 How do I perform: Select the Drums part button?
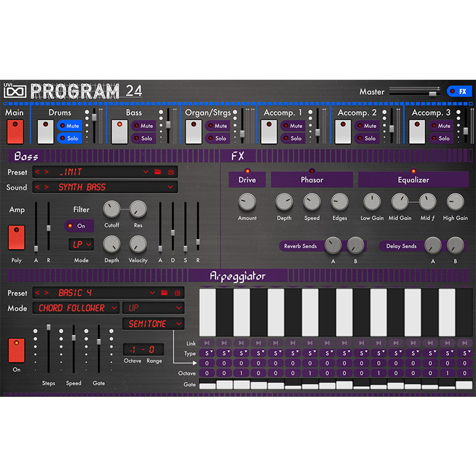[x=46, y=131]
